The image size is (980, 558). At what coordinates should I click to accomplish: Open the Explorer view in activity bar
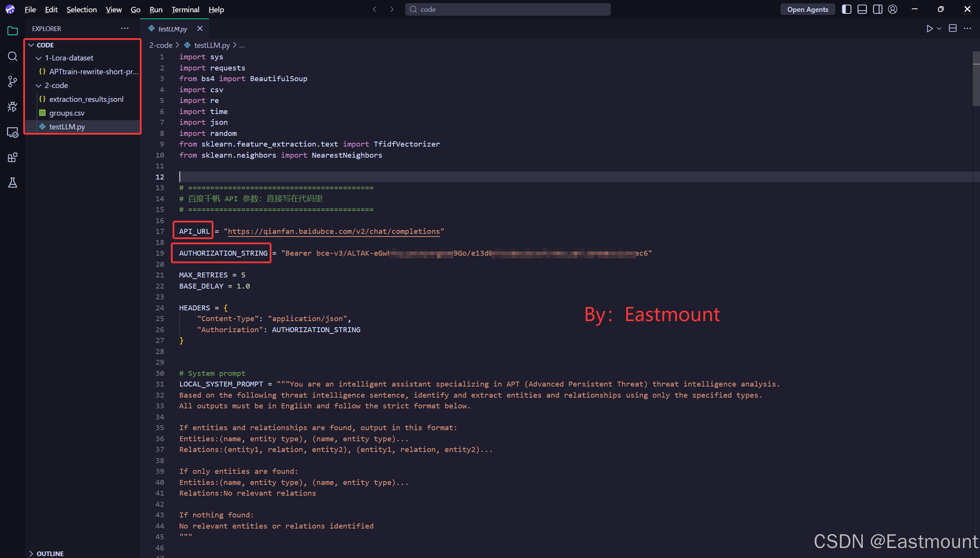13,31
